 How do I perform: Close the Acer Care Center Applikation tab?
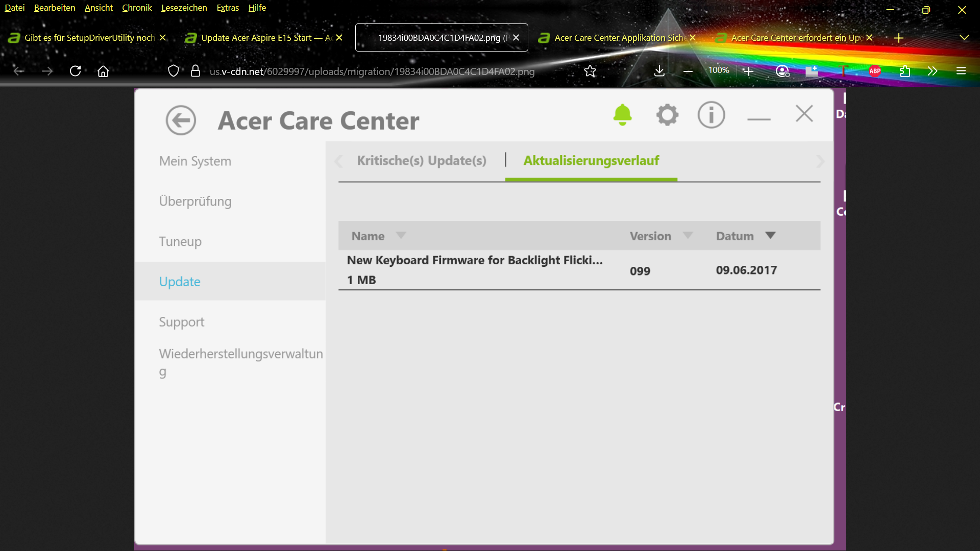(693, 38)
